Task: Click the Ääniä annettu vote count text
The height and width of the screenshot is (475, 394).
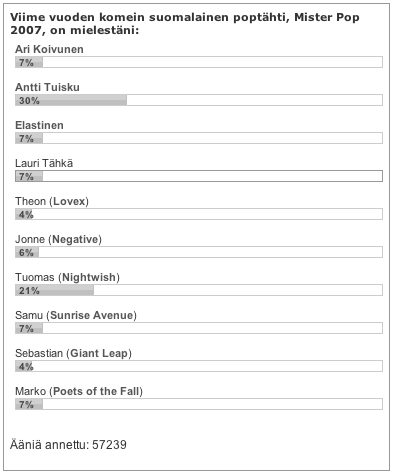Action: [68, 445]
